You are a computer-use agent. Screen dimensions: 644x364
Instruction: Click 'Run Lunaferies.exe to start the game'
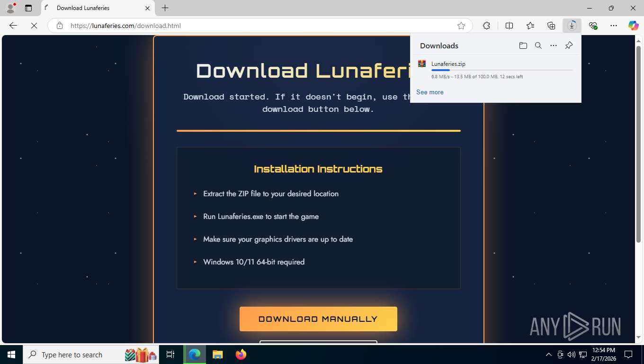coord(261,216)
